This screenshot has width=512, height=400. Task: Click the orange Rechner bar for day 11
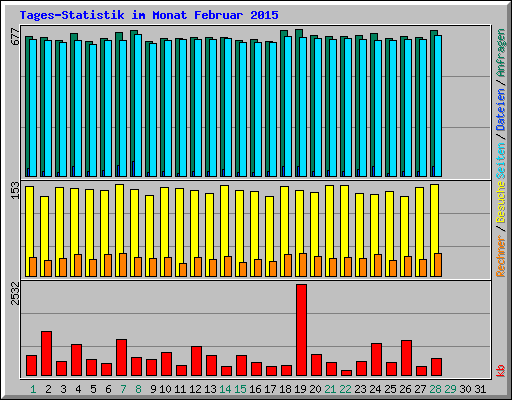click(x=183, y=270)
